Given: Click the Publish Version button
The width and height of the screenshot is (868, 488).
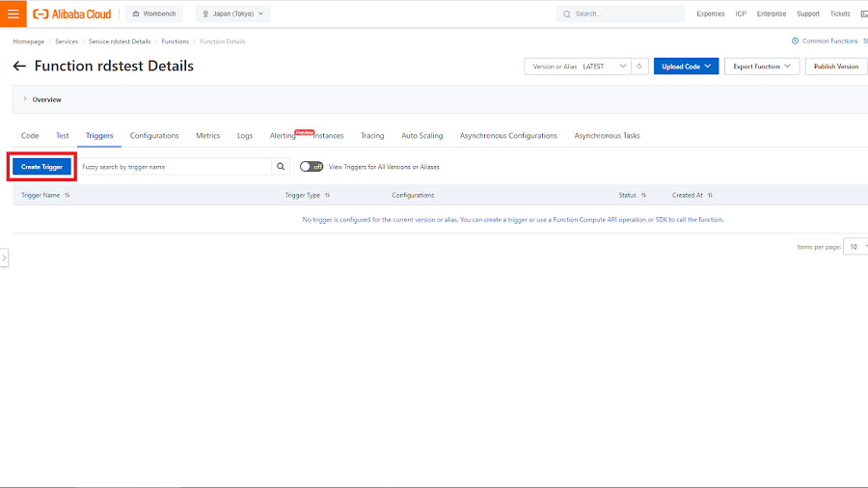Looking at the screenshot, I should [835, 67].
